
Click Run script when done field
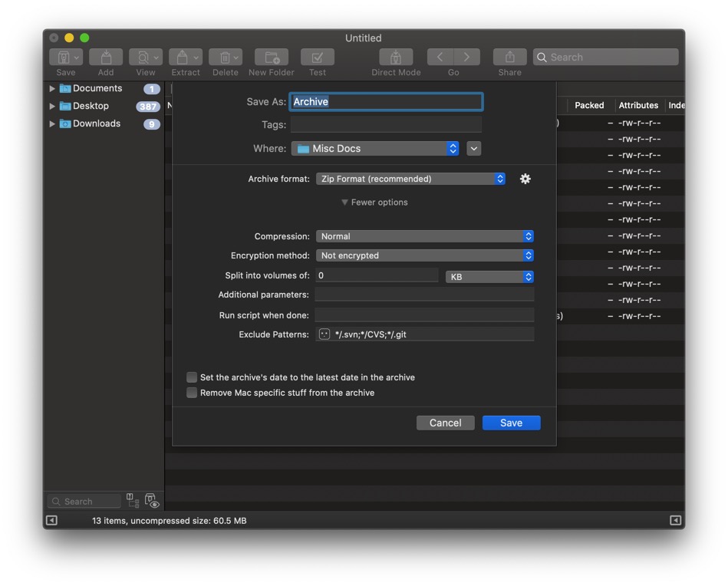pos(424,314)
